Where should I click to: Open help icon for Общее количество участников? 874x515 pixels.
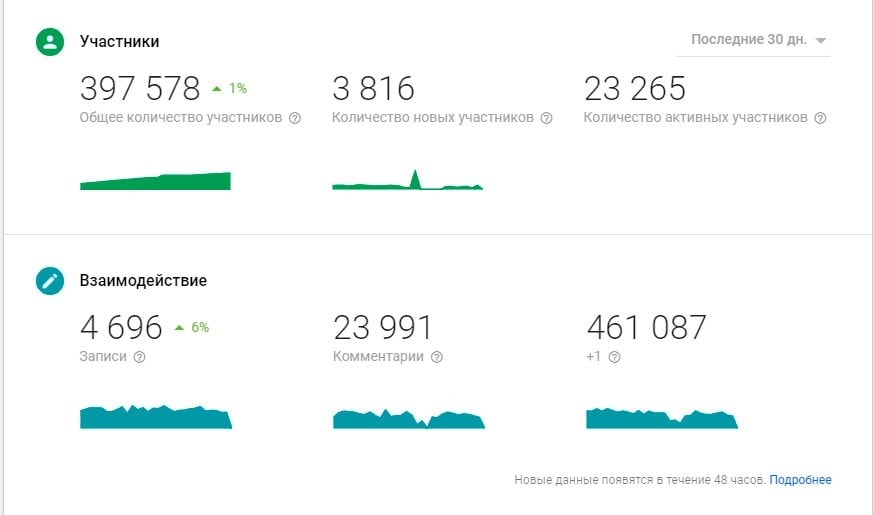(x=295, y=118)
